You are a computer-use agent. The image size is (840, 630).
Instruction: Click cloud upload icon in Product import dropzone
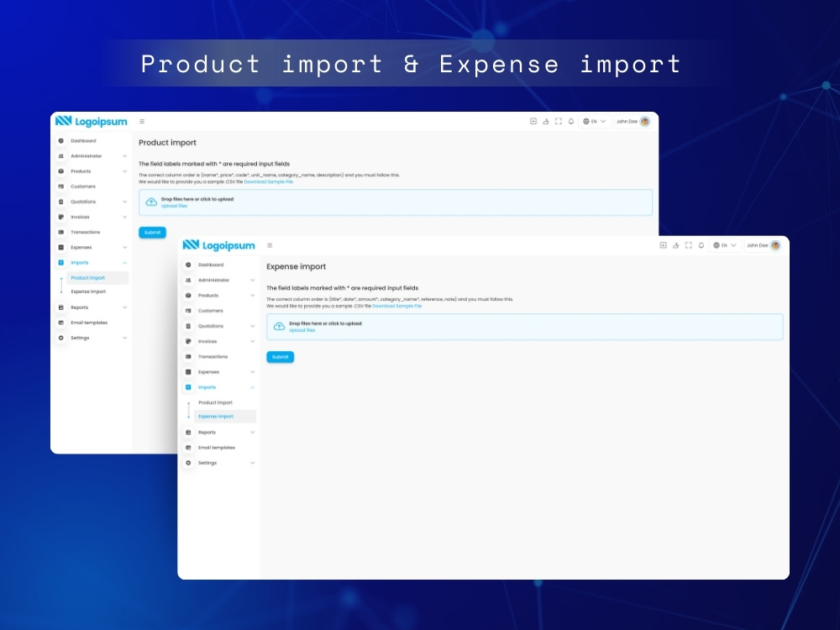coord(151,202)
